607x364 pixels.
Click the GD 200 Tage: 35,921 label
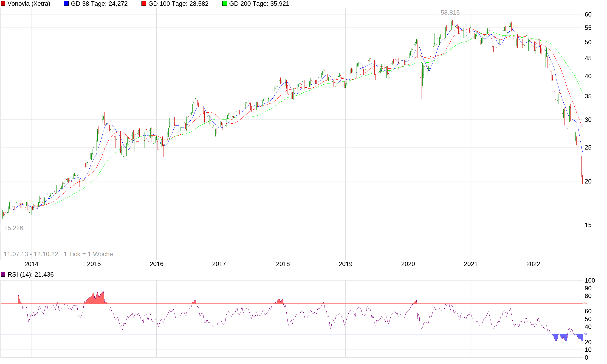click(259, 4)
